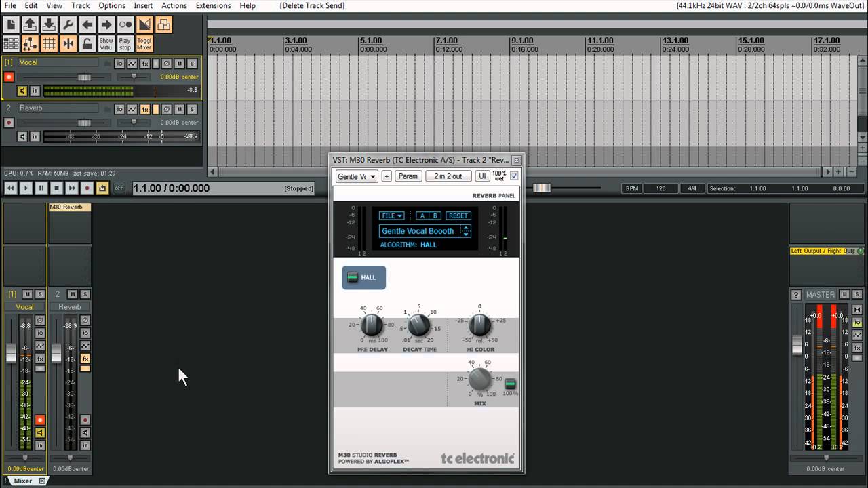Click the DECAY TIME knob
The width and height of the screenshot is (868, 488).
click(418, 325)
